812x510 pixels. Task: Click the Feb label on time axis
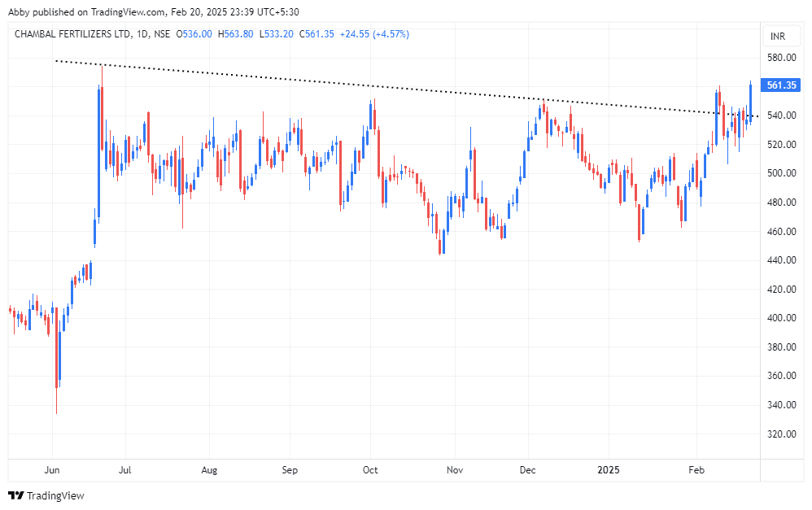696,470
